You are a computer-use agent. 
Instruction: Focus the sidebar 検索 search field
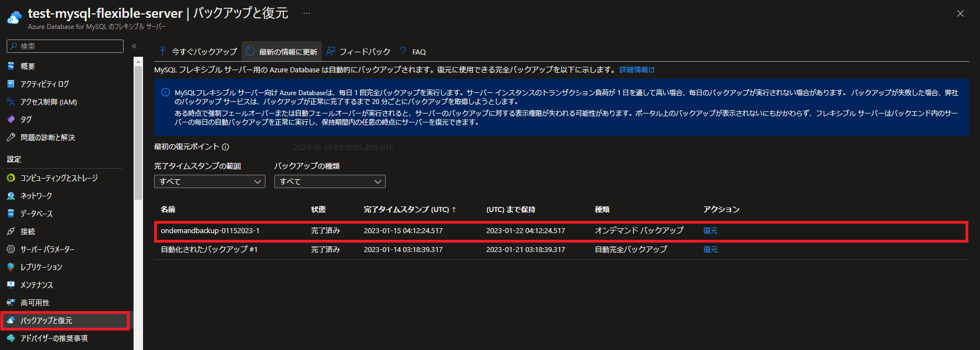[x=65, y=46]
